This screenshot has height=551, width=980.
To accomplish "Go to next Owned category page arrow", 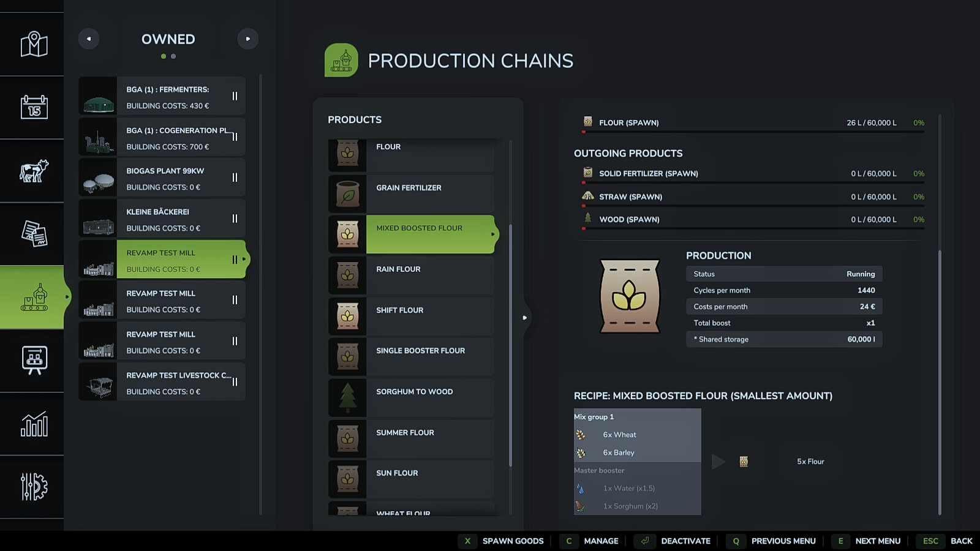I will point(248,39).
